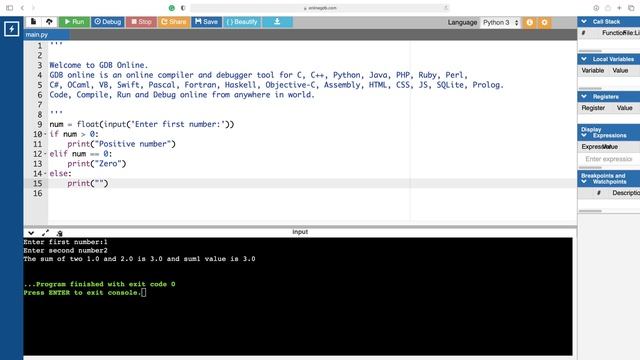Click the console debug/bug icon

[60, 233]
